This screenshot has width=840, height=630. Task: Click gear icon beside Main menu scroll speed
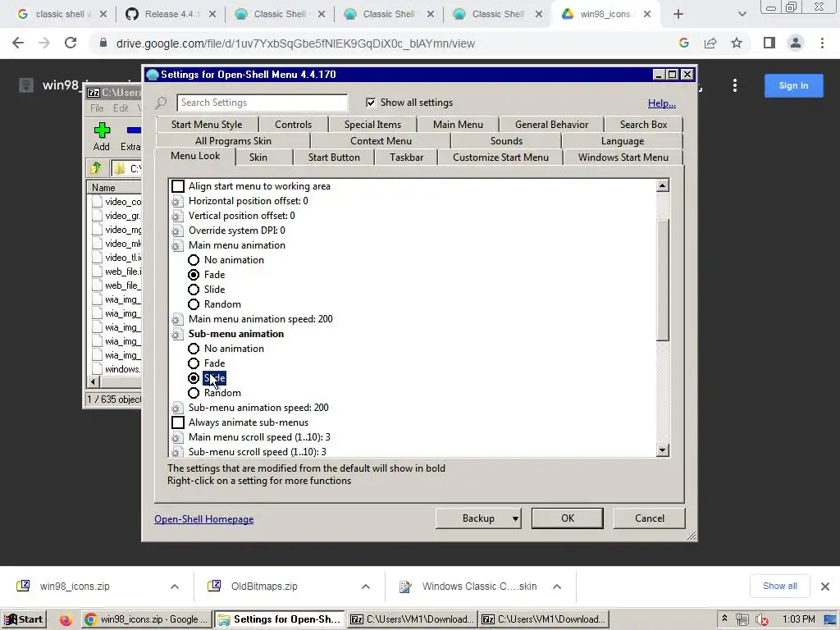coord(177,438)
